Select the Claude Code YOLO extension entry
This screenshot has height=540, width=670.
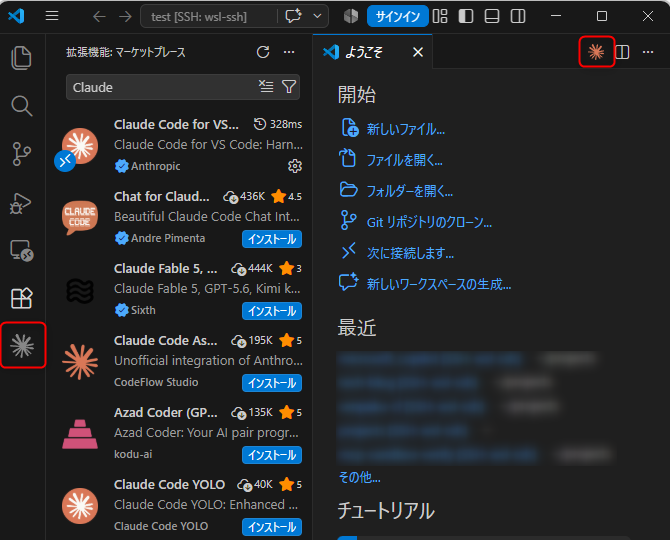(x=179, y=505)
